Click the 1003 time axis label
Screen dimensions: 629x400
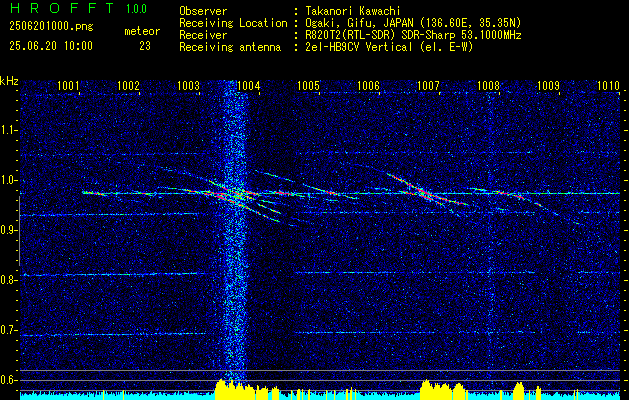click(x=188, y=85)
